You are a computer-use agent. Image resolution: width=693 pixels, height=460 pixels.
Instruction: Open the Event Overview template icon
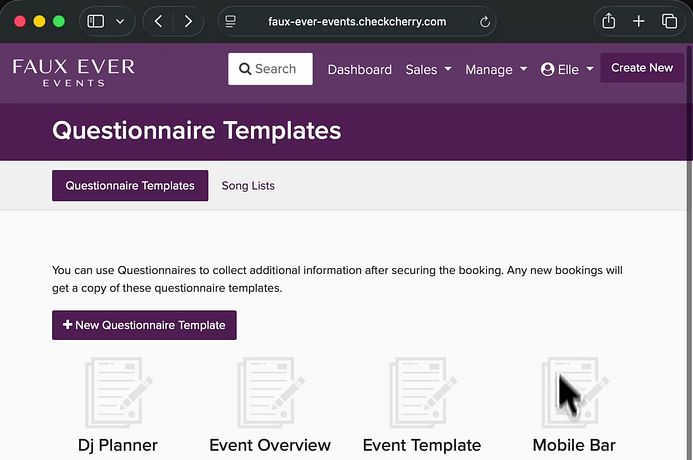tap(270, 393)
